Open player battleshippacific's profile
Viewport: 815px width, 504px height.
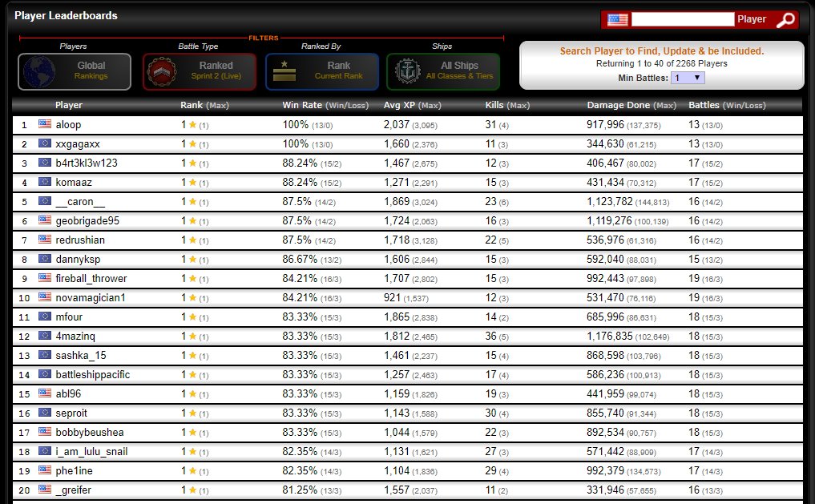click(92, 375)
